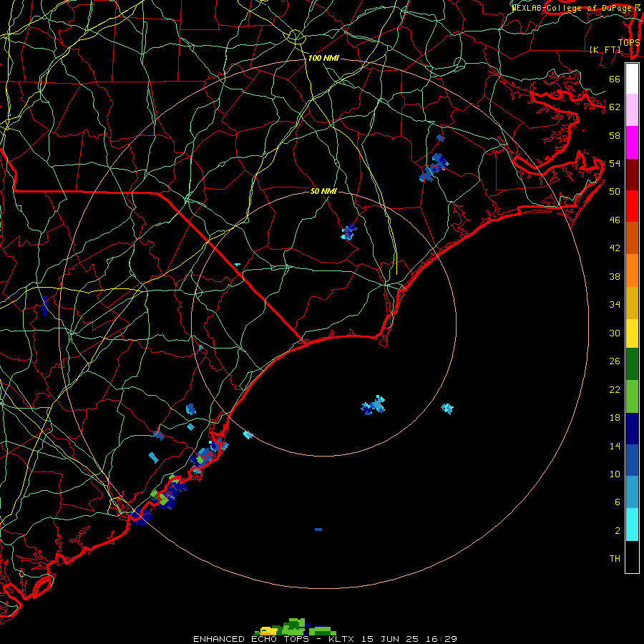644x644 pixels.
Task: Click legend label 46
Action: tap(615, 220)
